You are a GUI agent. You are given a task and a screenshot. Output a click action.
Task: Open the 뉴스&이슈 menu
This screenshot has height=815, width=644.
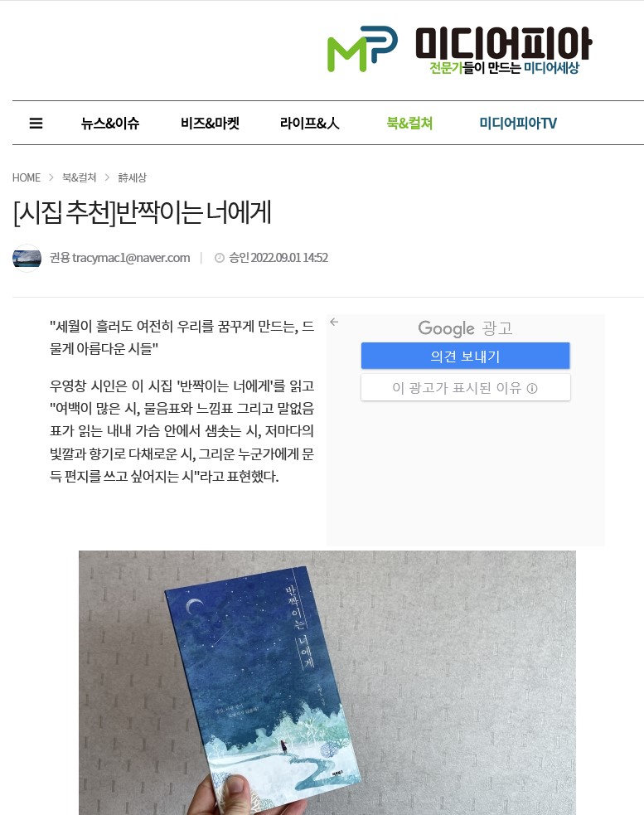click(110, 124)
